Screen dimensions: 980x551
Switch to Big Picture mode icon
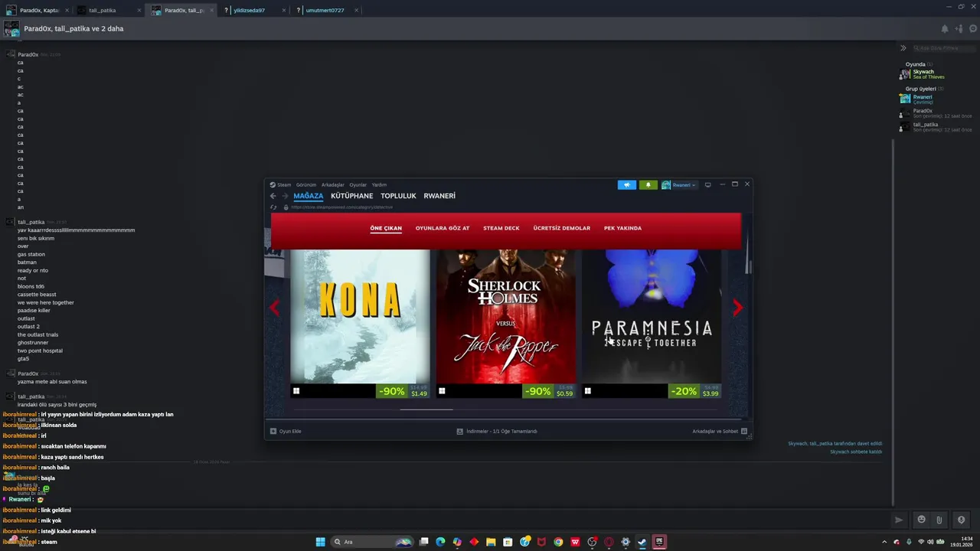(708, 184)
